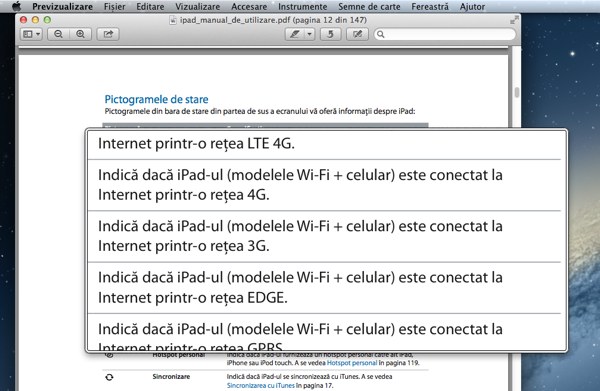
Task: Click the intro sentence about bara de stare
Action: pyautogui.click(x=260, y=111)
